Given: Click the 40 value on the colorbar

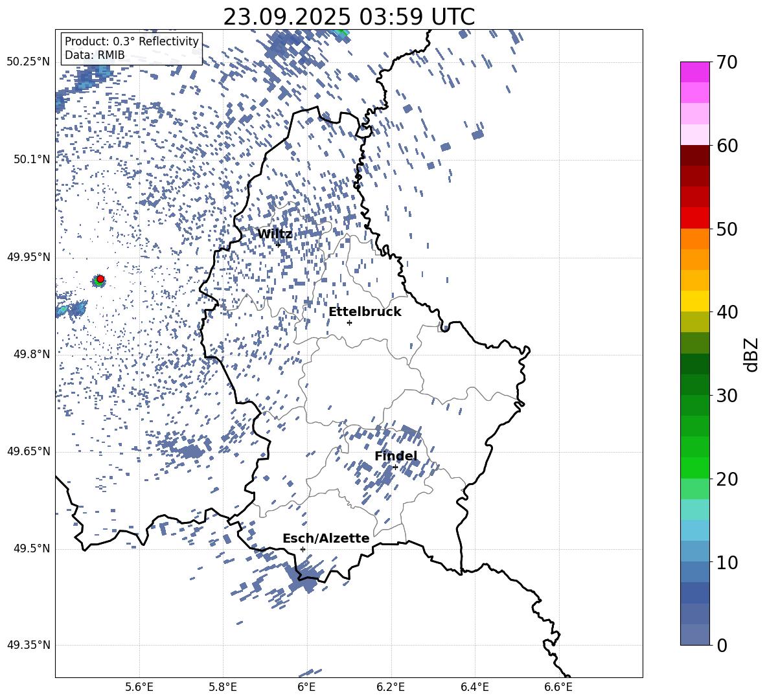Looking at the screenshot, I should click(727, 312).
